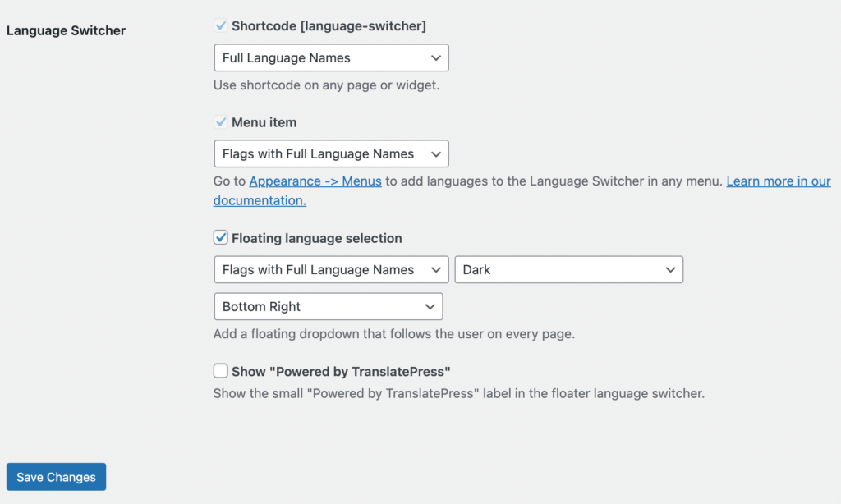Toggle the Menu item checkbox box
841x504 pixels.
pyautogui.click(x=220, y=122)
